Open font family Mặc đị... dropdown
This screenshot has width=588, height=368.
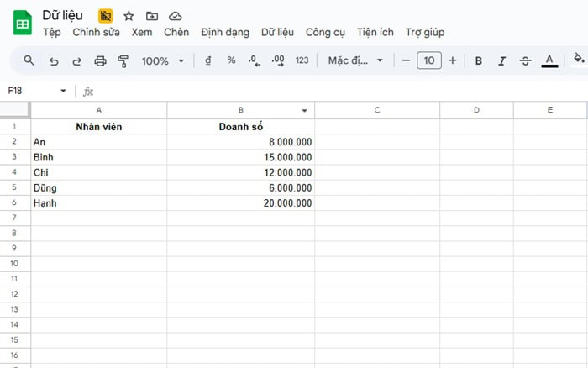(x=355, y=60)
